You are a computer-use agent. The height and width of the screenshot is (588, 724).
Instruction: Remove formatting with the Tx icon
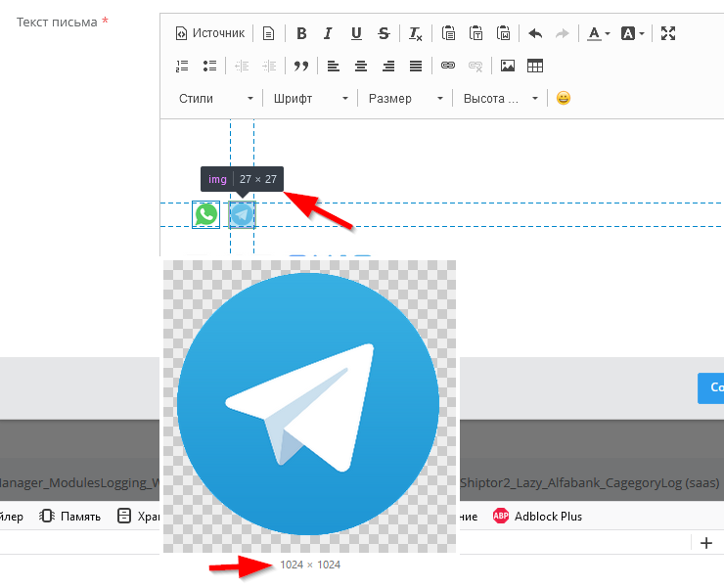coord(416,33)
